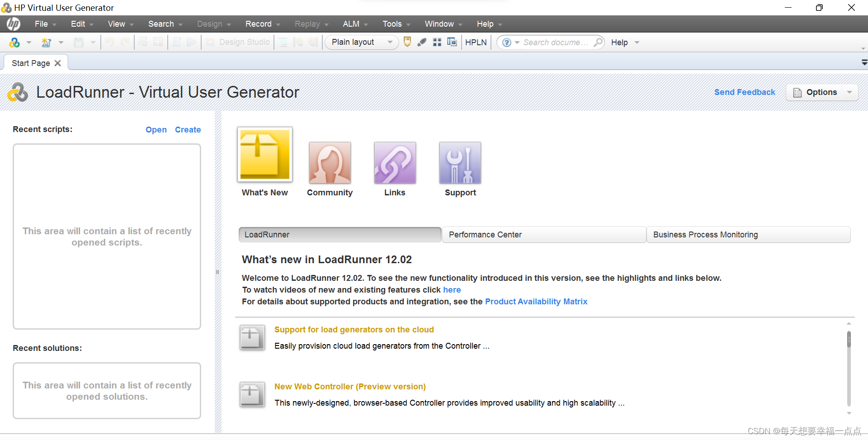This screenshot has width=868, height=440.
Task: Open the Product Availability Matrix link
Action: pos(536,302)
